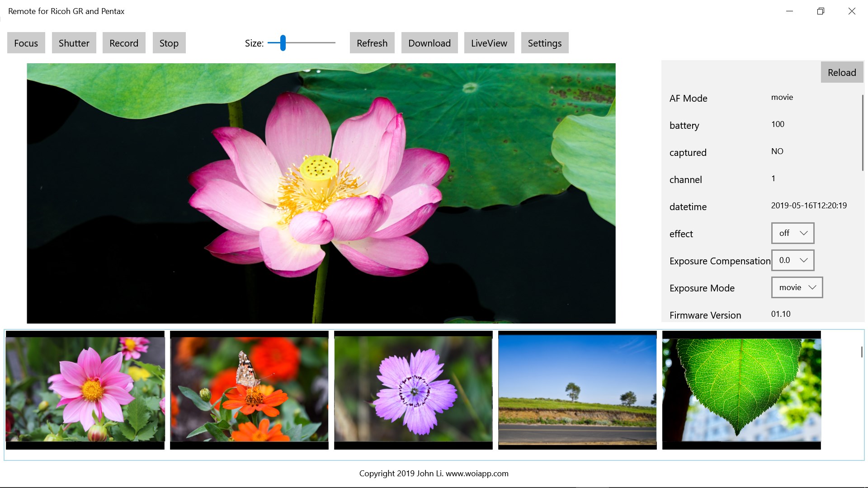Open Exposure Compensation dropdown
The image size is (868, 488).
pyautogui.click(x=793, y=260)
